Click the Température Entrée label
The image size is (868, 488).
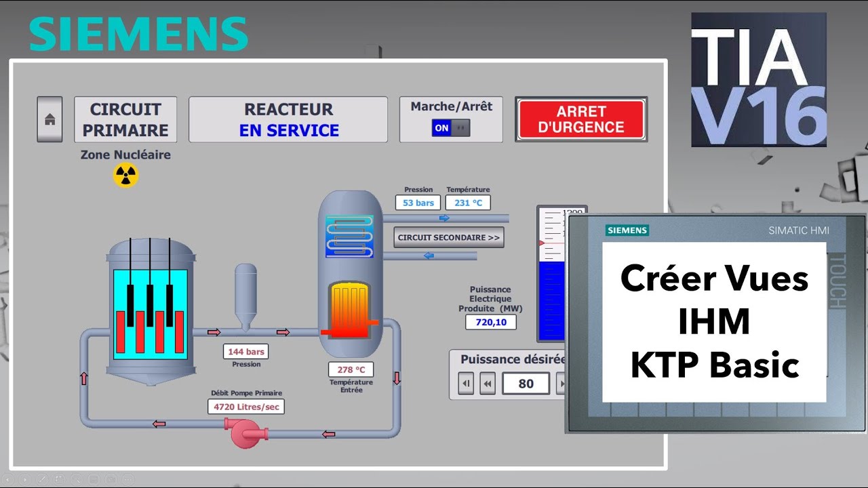(x=351, y=386)
